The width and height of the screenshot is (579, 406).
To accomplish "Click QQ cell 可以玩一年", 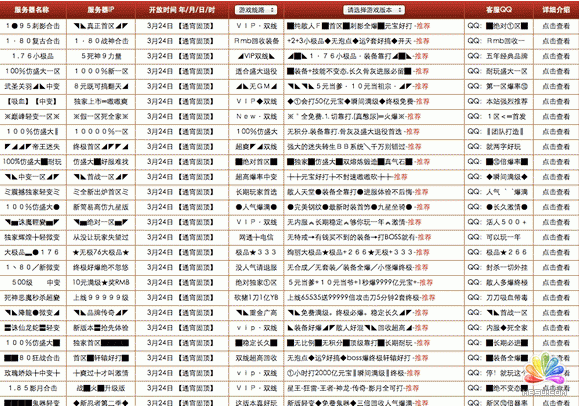I will point(503,237).
